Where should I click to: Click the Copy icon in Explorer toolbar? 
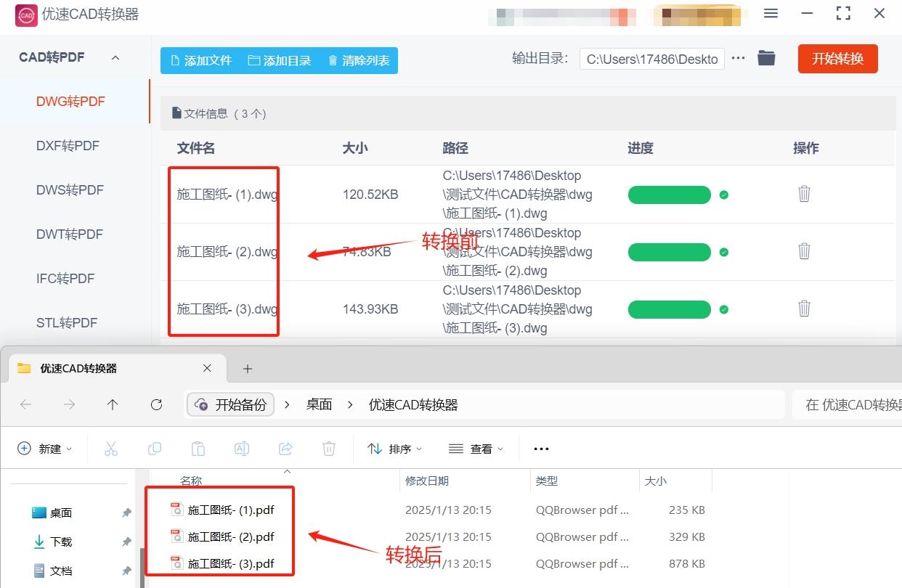click(155, 449)
